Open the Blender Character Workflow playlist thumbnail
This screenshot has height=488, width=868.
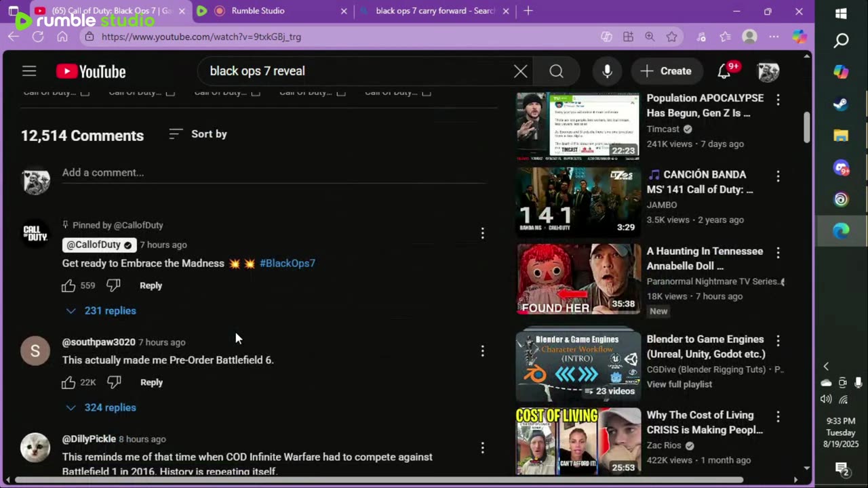pyautogui.click(x=578, y=366)
